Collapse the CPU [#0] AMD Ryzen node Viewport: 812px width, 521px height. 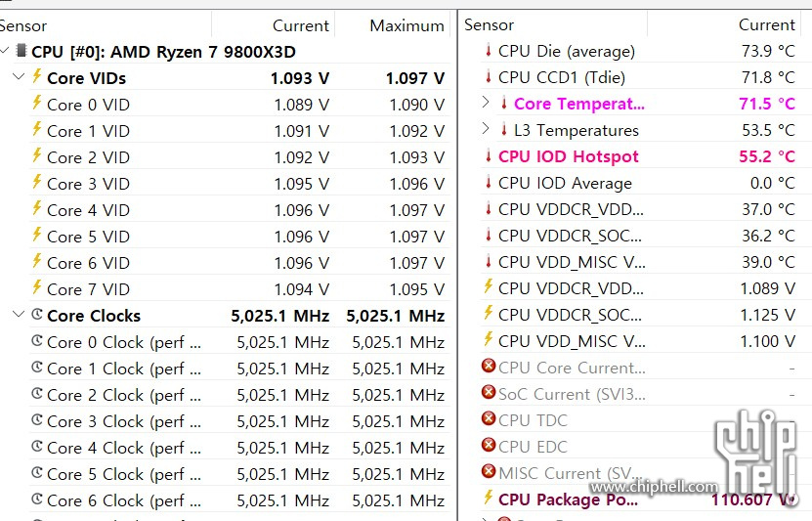[x=6, y=51]
